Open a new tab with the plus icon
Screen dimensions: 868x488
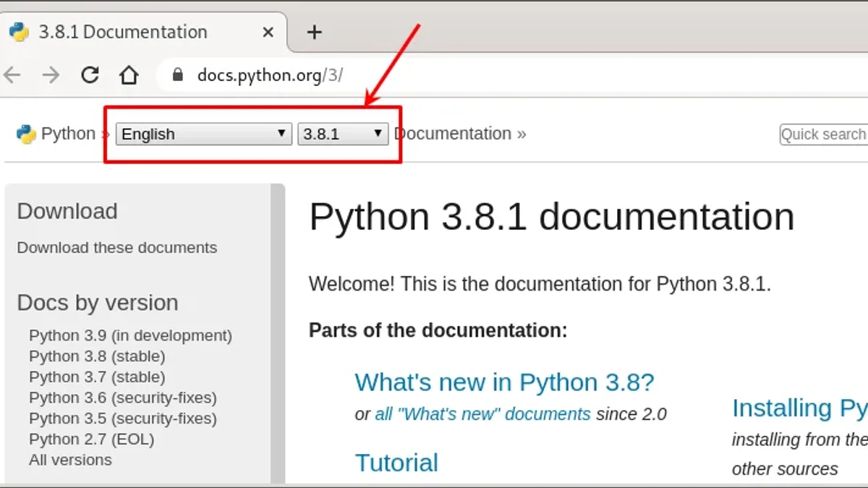[x=314, y=32]
